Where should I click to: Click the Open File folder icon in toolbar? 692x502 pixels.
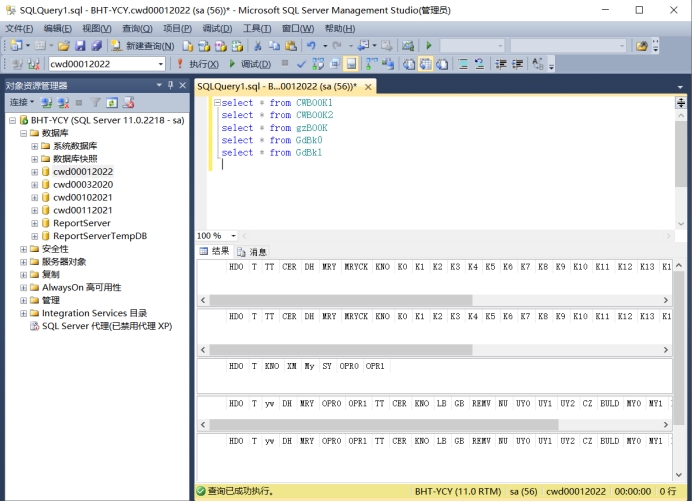[64, 46]
